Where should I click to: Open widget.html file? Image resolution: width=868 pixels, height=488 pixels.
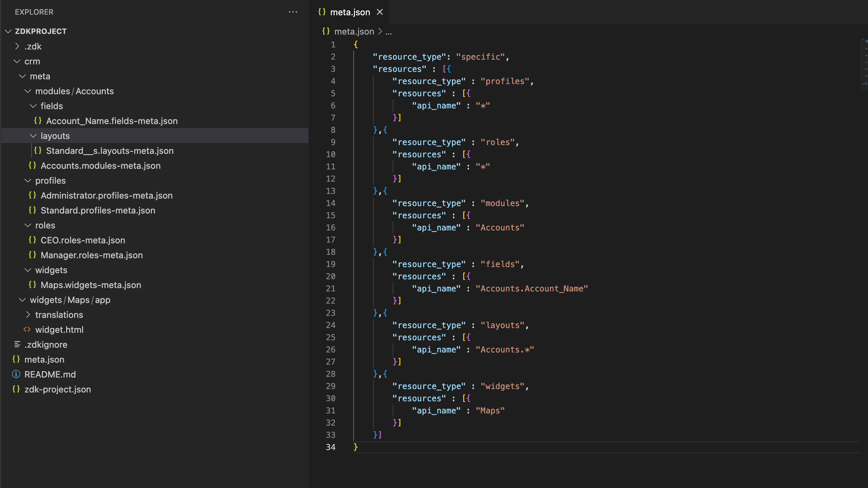click(x=59, y=329)
